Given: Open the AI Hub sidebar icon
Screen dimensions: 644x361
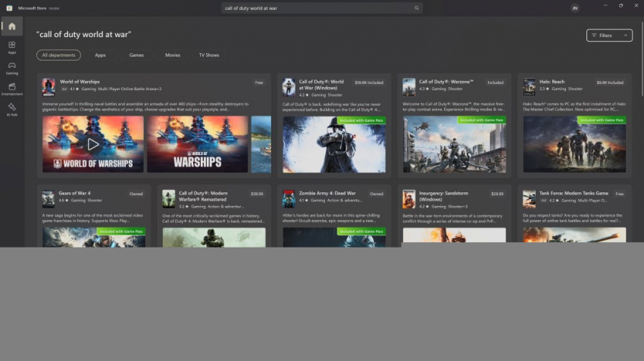Looking at the screenshot, I should click(12, 110).
